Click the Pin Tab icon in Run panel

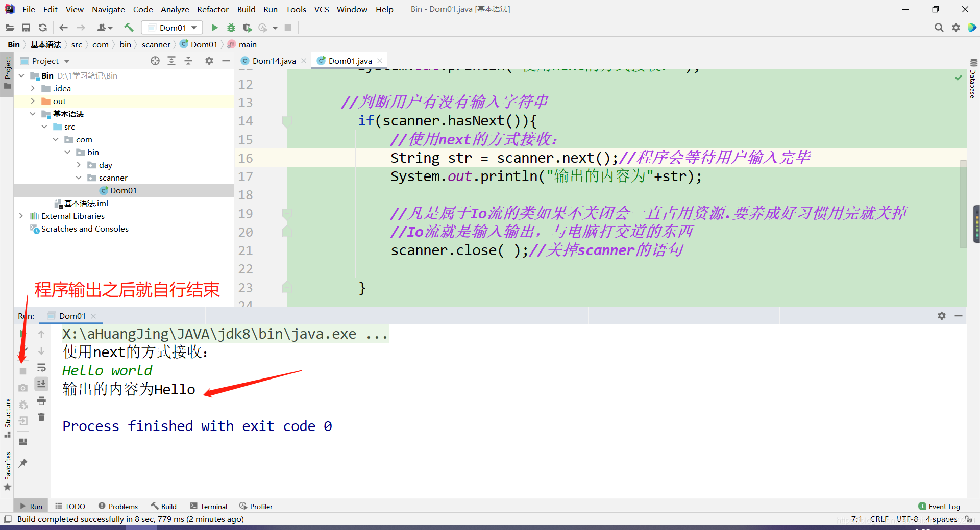[x=23, y=463]
